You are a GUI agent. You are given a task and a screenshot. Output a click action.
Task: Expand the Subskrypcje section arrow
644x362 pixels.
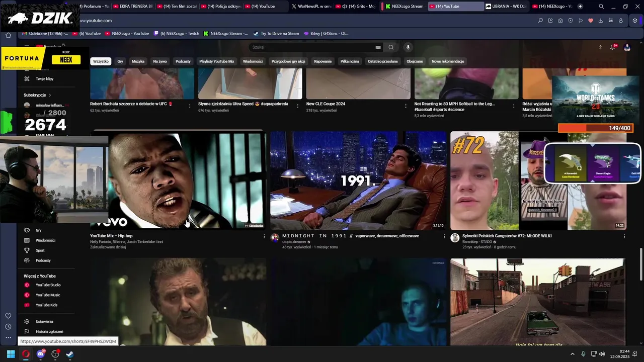point(50,95)
